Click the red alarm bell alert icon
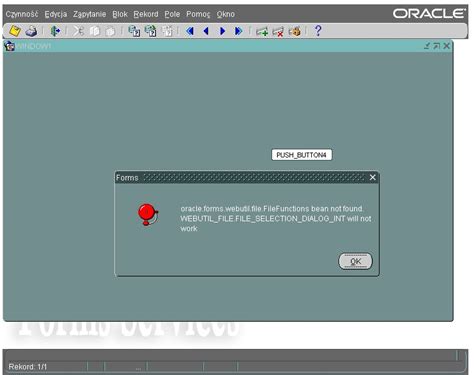474x375 pixels. coord(148,215)
